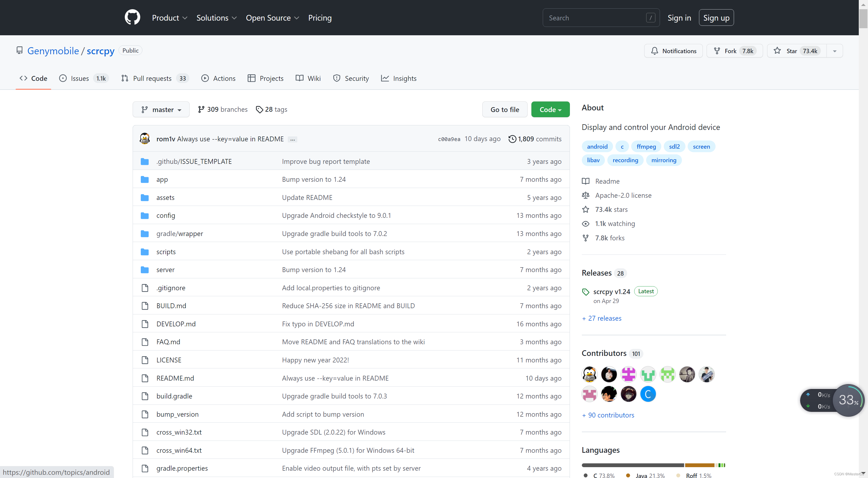Expand the Product menu
This screenshot has height=478, width=868.
[x=169, y=18]
